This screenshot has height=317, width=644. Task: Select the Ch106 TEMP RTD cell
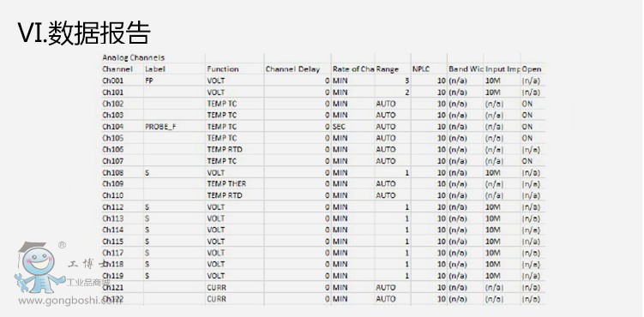coord(225,149)
